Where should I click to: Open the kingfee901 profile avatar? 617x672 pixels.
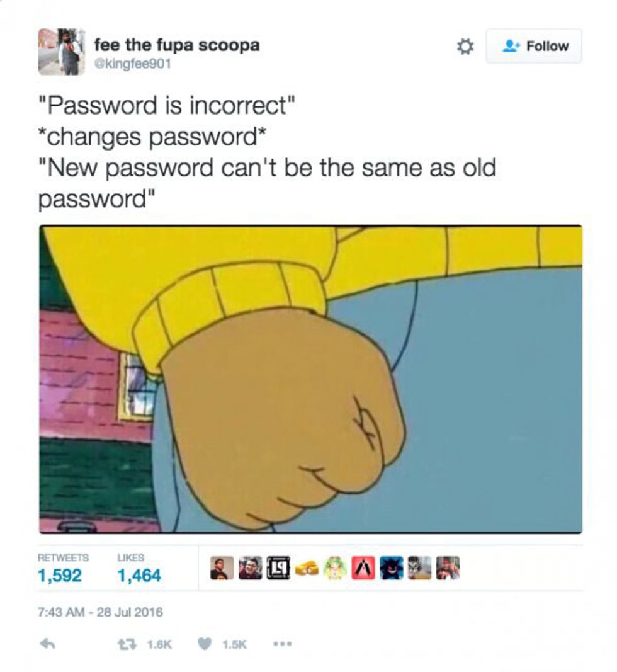click(x=61, y=52)
